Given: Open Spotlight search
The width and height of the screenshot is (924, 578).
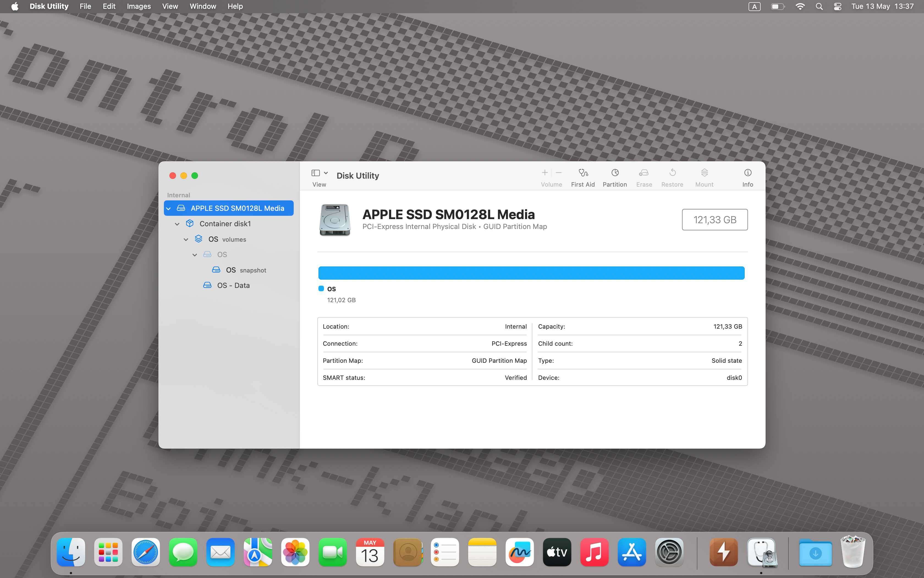Looking at the screenshot, I should click(x=819, y=7).
